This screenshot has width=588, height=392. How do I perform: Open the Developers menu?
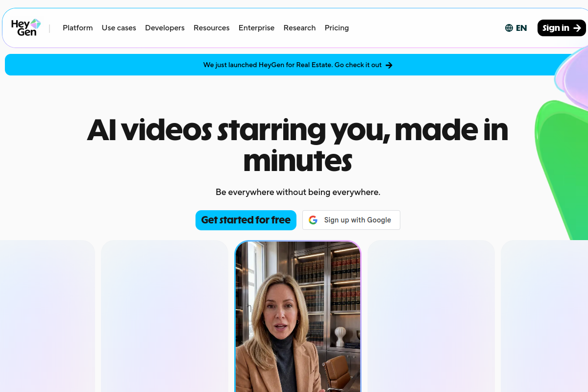click(x=165, y=28)
